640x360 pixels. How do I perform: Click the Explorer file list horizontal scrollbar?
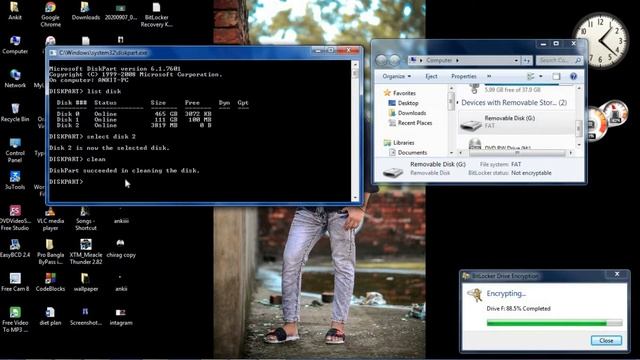(x=516, y=153)
